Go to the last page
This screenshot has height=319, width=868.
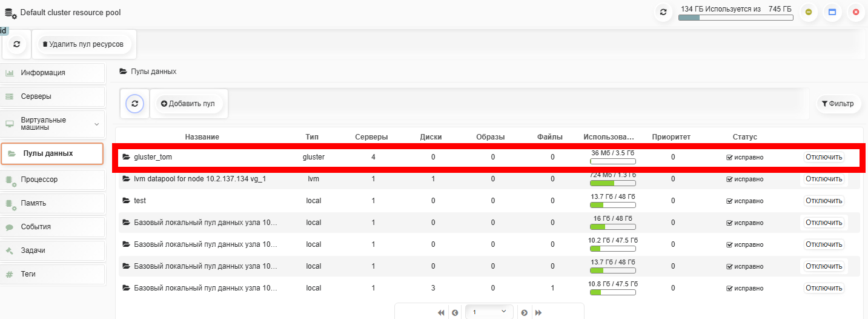[538, 312]
